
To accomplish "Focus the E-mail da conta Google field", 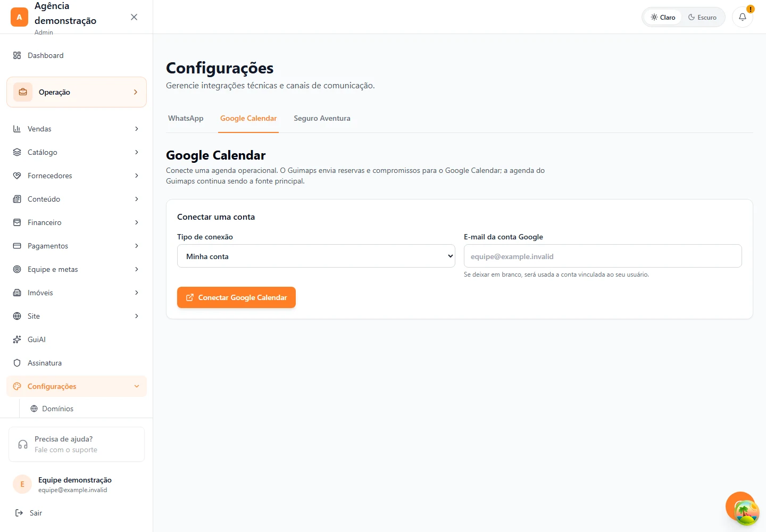I will (603, 256).
